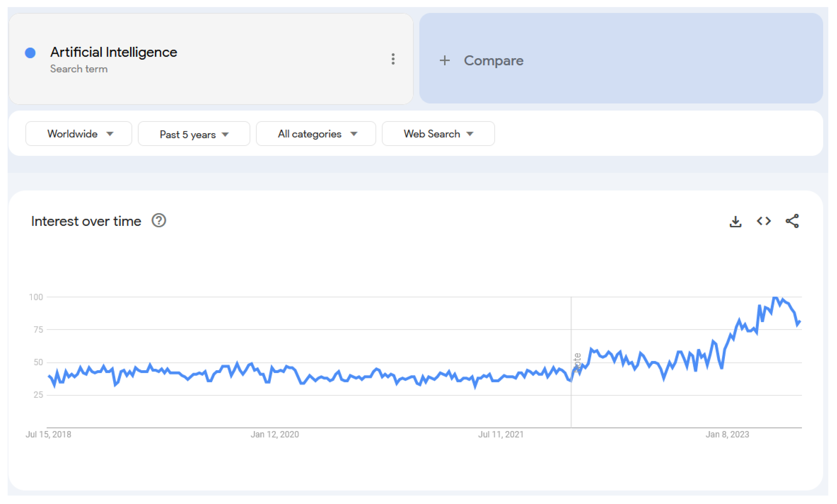Click the share chart icon
This screenshot has width=837, height=504.
[x=792, y=221]
